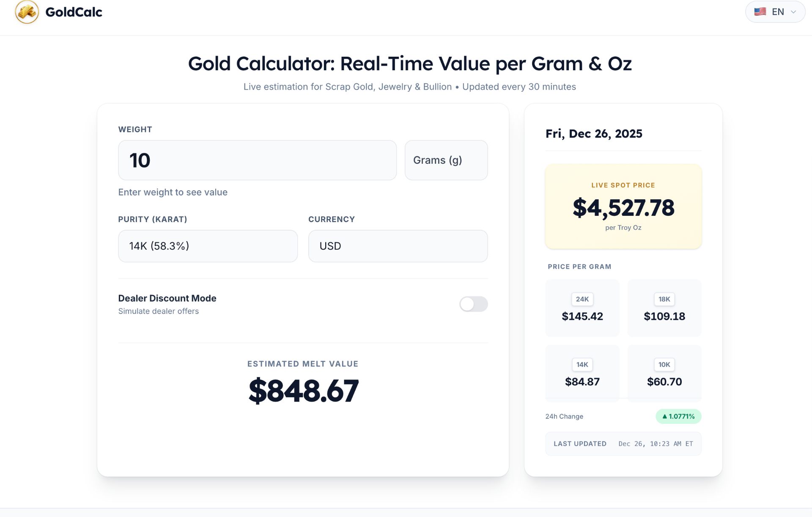Expand the chevron next to EN
Image resolution: width=812 pixels, height=517 pixels.
[x=794, y=11]
